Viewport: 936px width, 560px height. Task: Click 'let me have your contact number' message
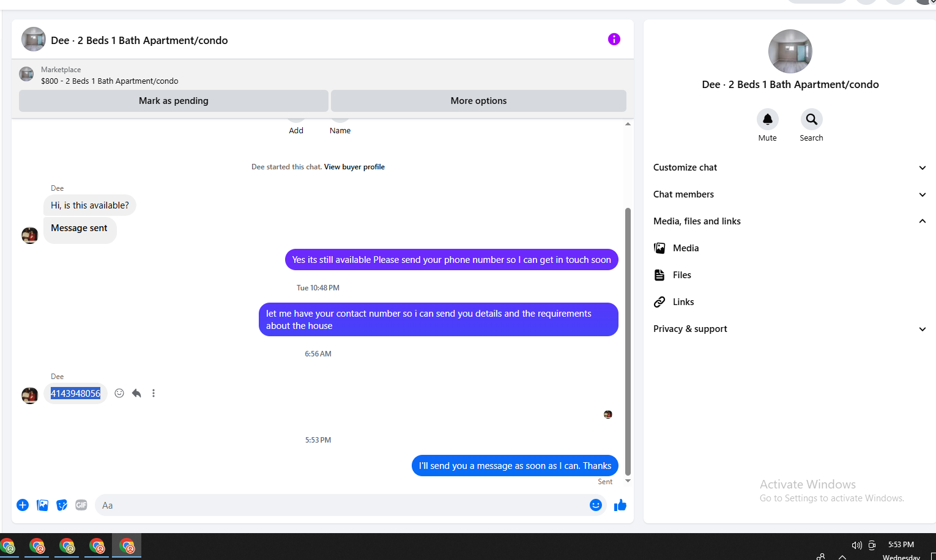[439, 320]
